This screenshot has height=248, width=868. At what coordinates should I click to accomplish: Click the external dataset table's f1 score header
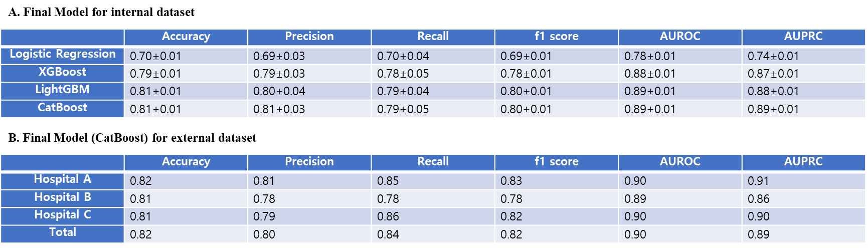click(x=556, y=162)
